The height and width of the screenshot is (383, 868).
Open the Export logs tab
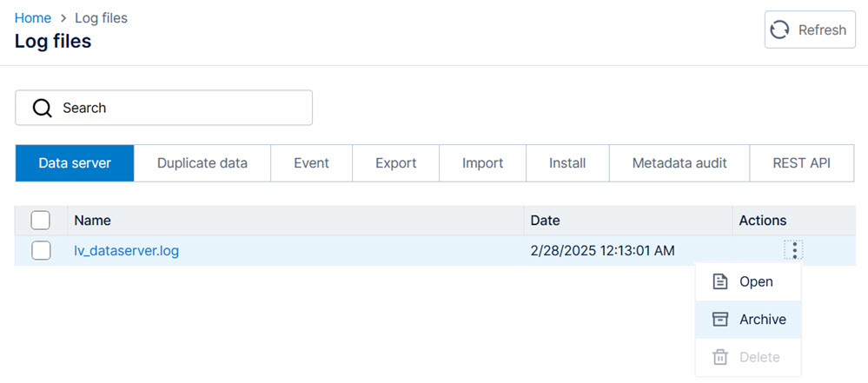click(x=395, y=163)
